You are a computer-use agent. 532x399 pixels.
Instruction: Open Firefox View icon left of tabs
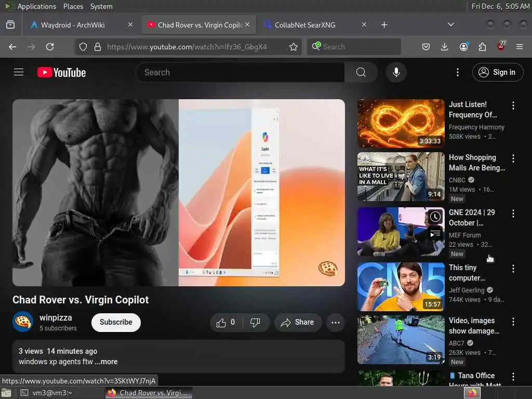click(10, 24)
